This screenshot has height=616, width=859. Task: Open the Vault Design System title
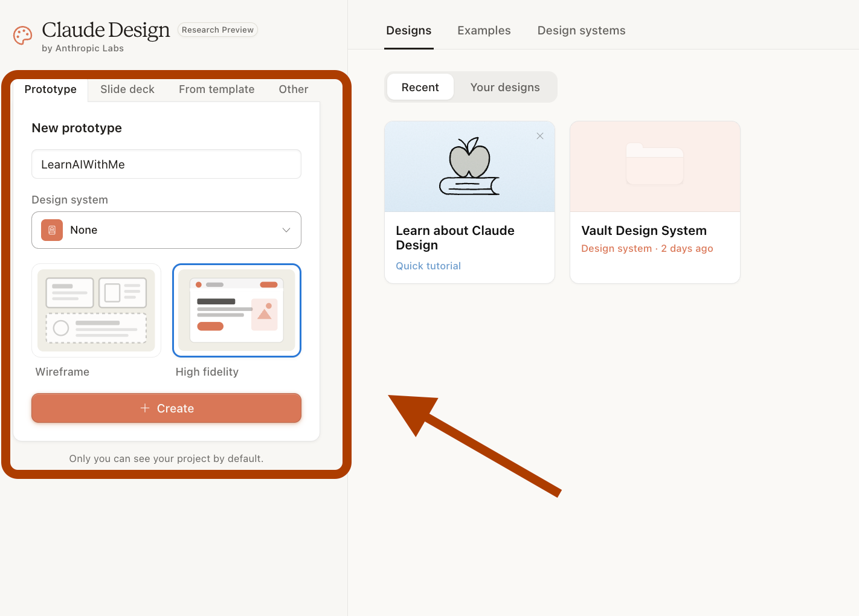pos(644,231)
